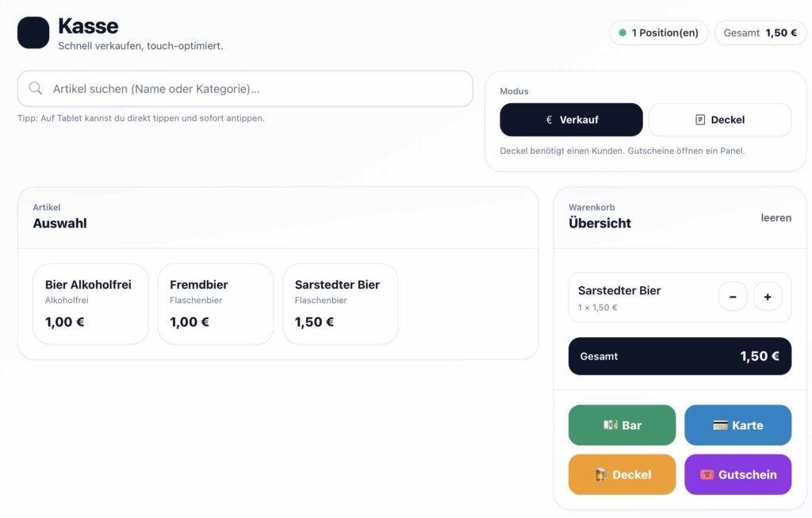Click the beer mug icon on Deckel
812x518 pixels.
pyautogui.click(x=601, y=474)
